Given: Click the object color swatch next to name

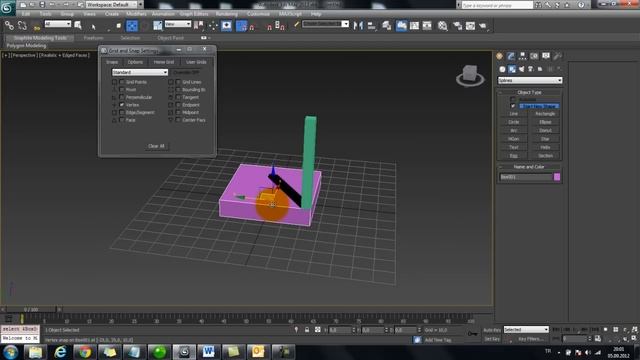Looking at the screenshot, I should click(x=557, y=177).
